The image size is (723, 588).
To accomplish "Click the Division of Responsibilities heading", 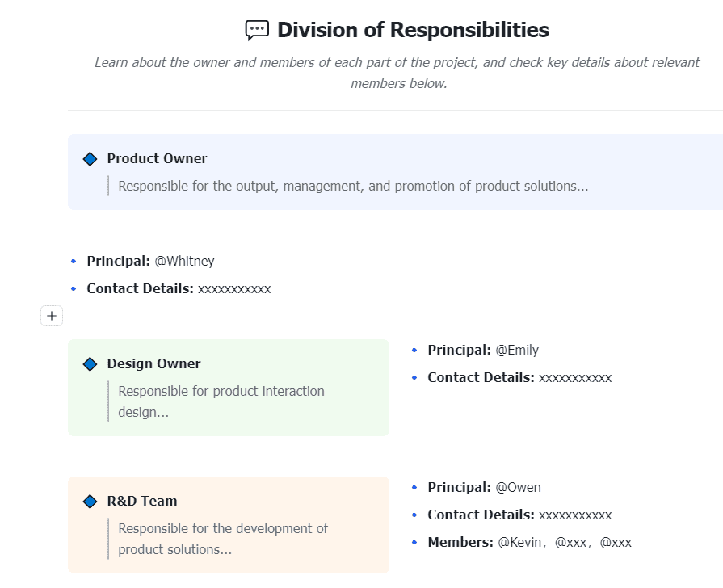I will pos(413,30).
